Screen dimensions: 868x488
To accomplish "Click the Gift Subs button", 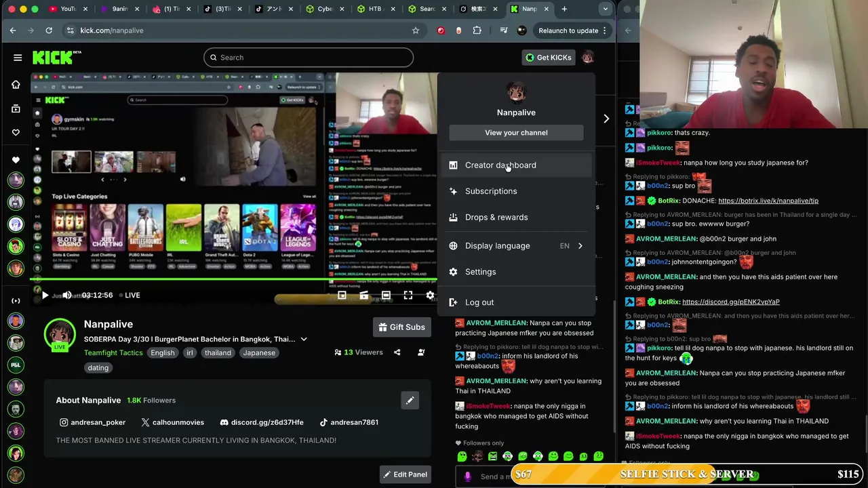I will pyautogui.click(x=401, y=327).
